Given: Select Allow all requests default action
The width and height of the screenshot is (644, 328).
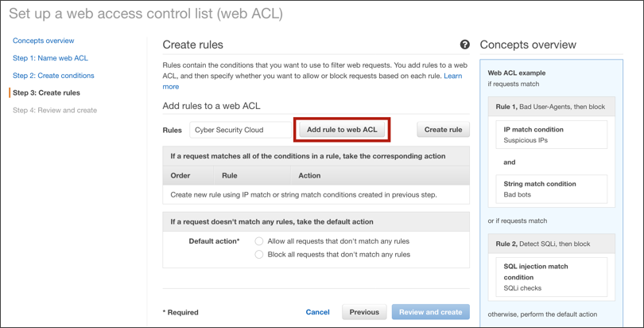Looking at the screenshot, I should tap(259, 241).
